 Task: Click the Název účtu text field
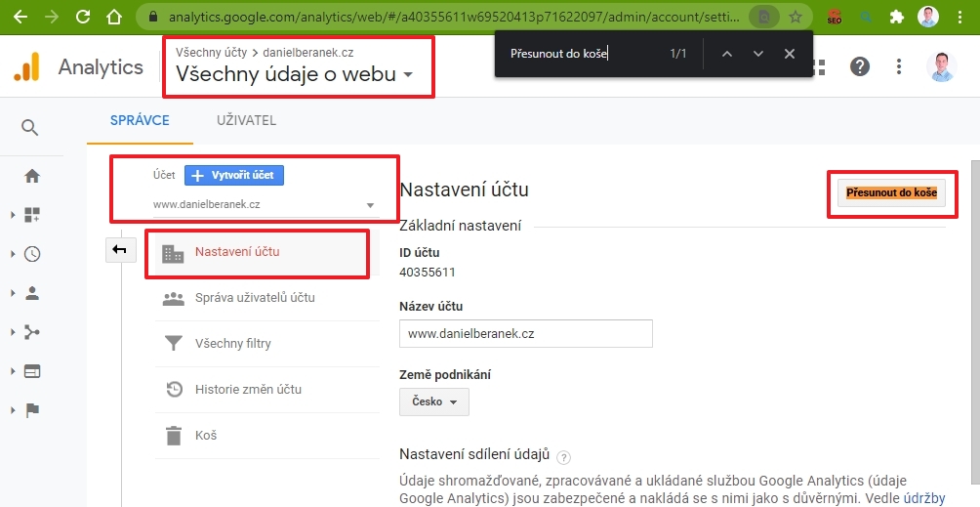click(x=525, y=334)
